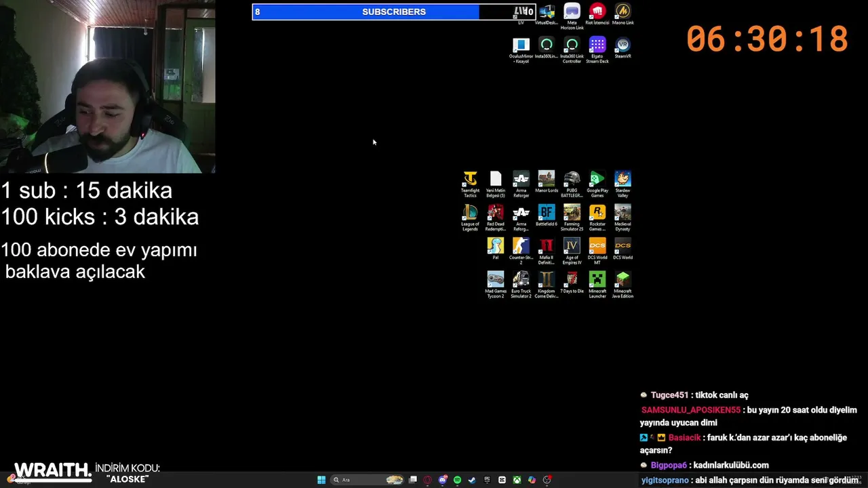Launch the Riot İstemcisi client icon
This screenshot has width=868, height=488.
pos(597,14)
